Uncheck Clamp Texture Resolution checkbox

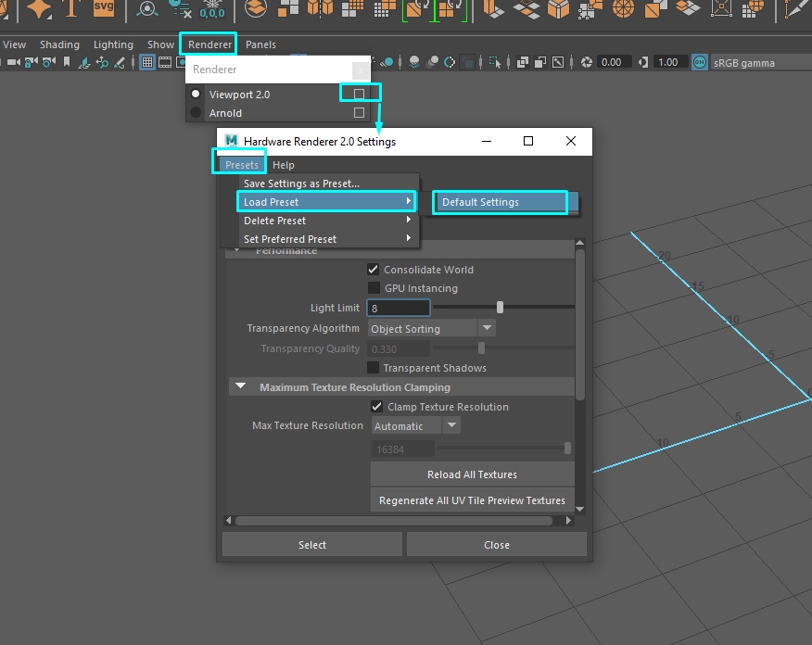[377, 406]
